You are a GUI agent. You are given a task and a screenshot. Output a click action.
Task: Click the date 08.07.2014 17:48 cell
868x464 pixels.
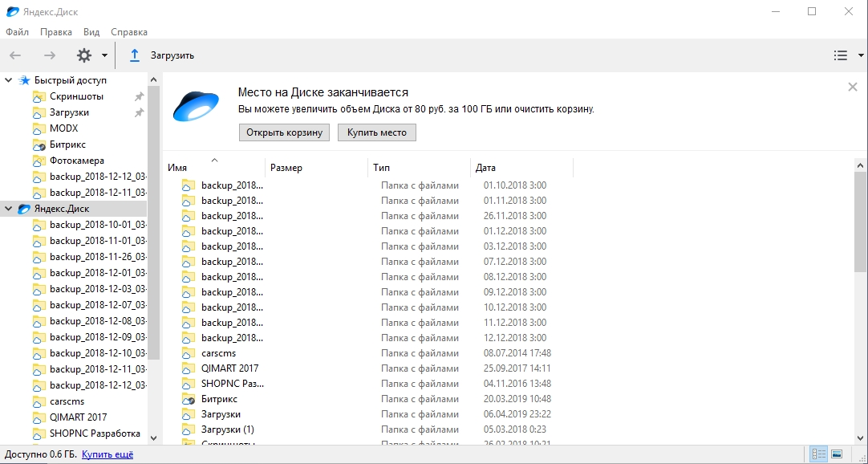(517, 353)
